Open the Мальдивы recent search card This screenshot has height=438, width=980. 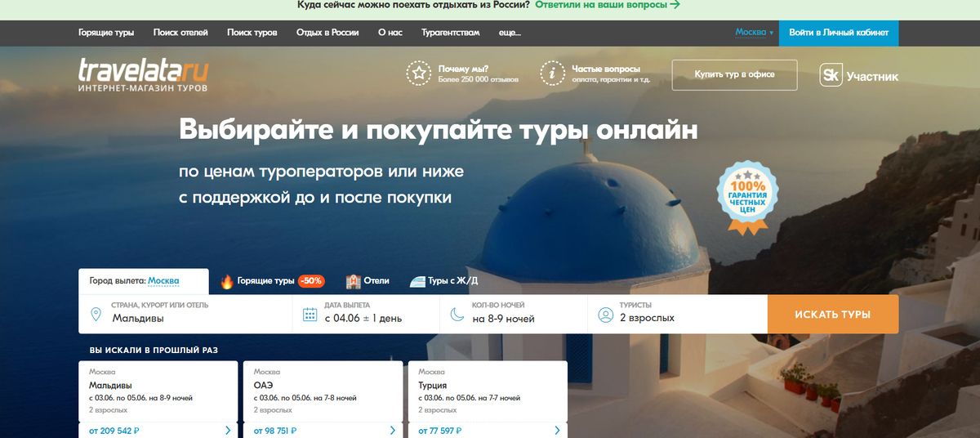coord(158,400)
